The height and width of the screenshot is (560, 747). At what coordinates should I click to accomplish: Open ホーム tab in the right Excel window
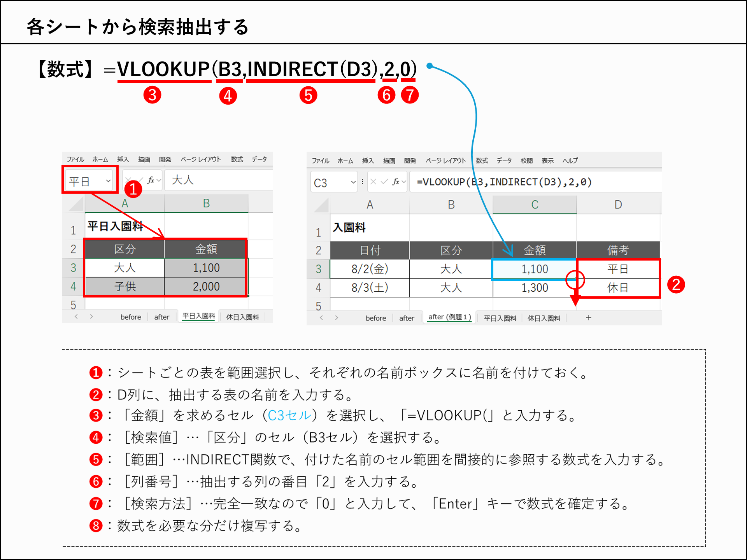[345, 161]
